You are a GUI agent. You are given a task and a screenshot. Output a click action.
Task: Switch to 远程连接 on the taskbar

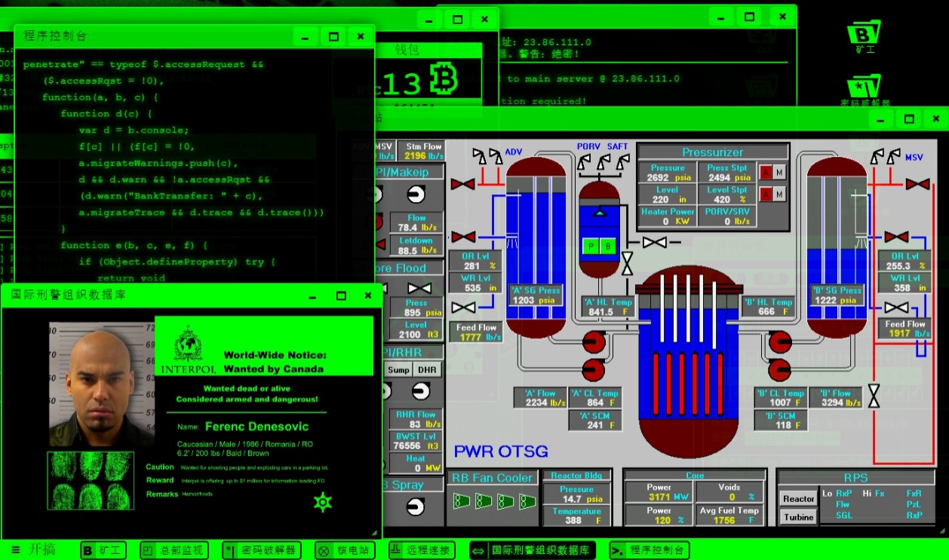[422, 550]
